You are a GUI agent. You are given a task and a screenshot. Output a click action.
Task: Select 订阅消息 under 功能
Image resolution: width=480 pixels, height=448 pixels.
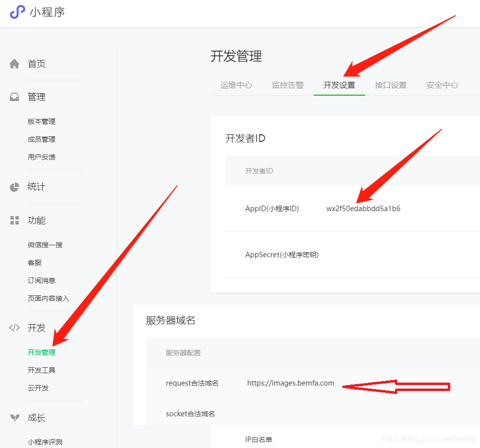tap(42, 280)
